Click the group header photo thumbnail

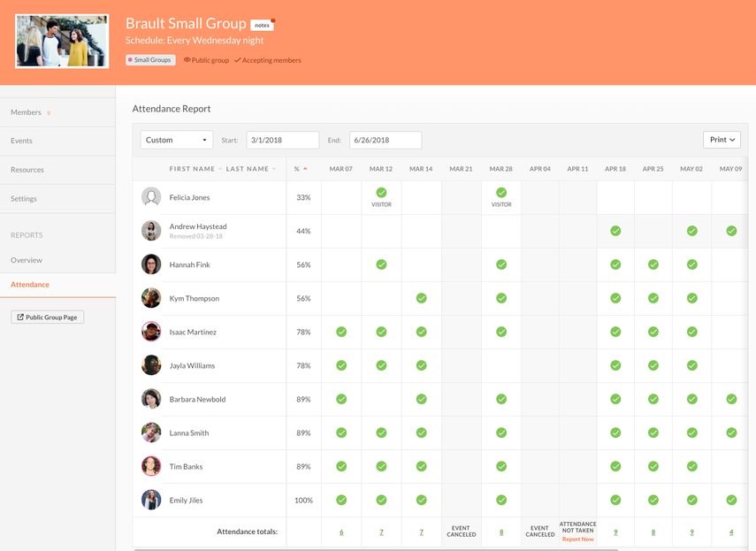62,41
